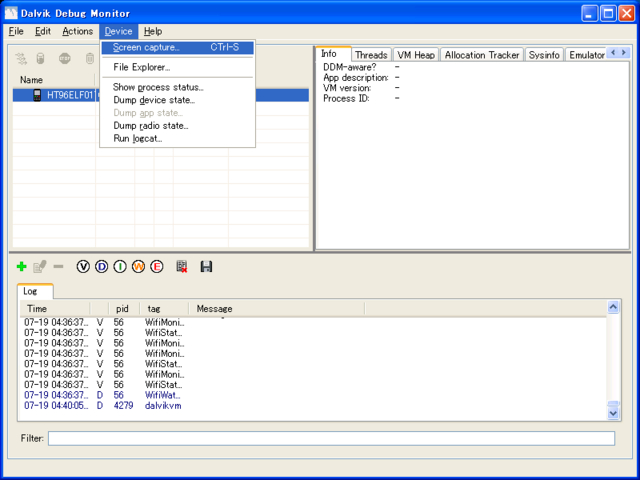Select the WifiWat.. debug log row

[x=313, y=395]
